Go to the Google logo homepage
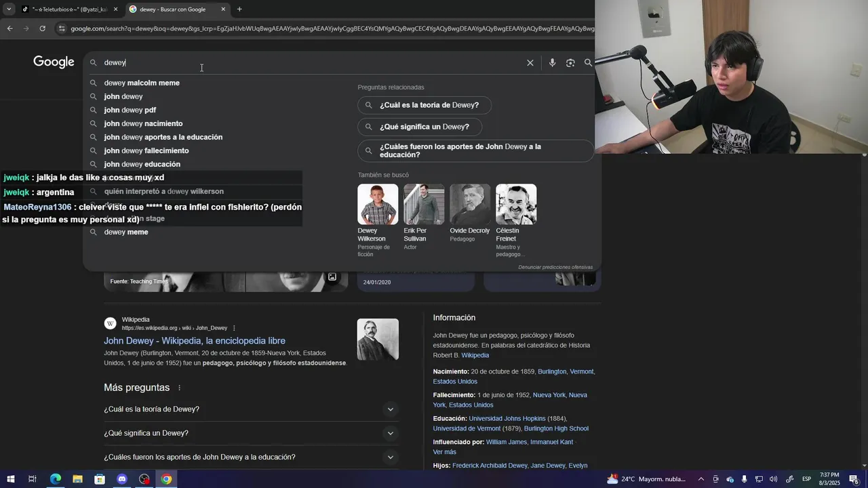Viewport: 868px width, 488px height. [54, 62]
